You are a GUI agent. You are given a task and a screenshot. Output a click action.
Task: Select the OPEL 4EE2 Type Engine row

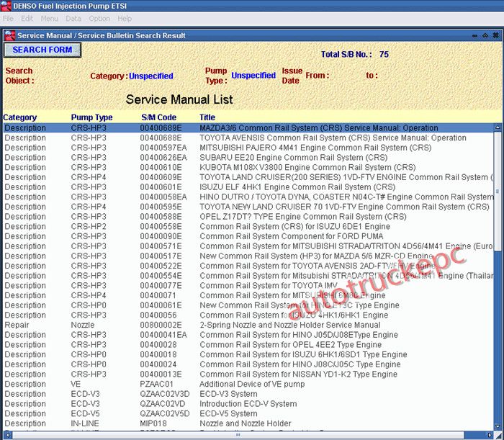(248, 345)
